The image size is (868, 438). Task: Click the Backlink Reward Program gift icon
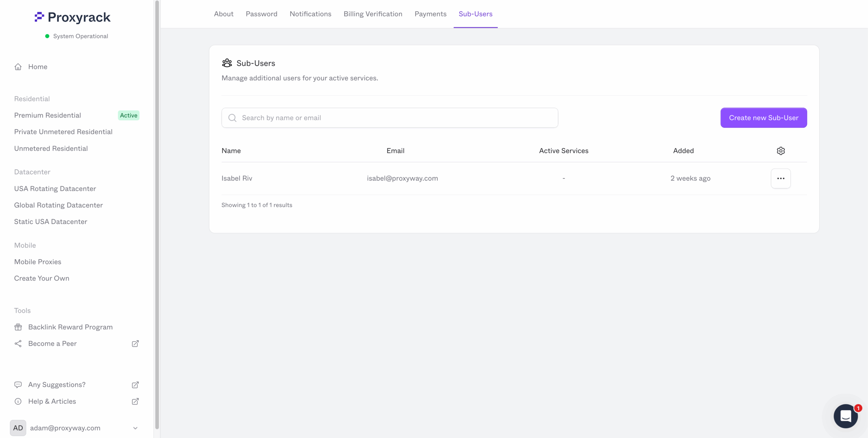pos(18,327)
